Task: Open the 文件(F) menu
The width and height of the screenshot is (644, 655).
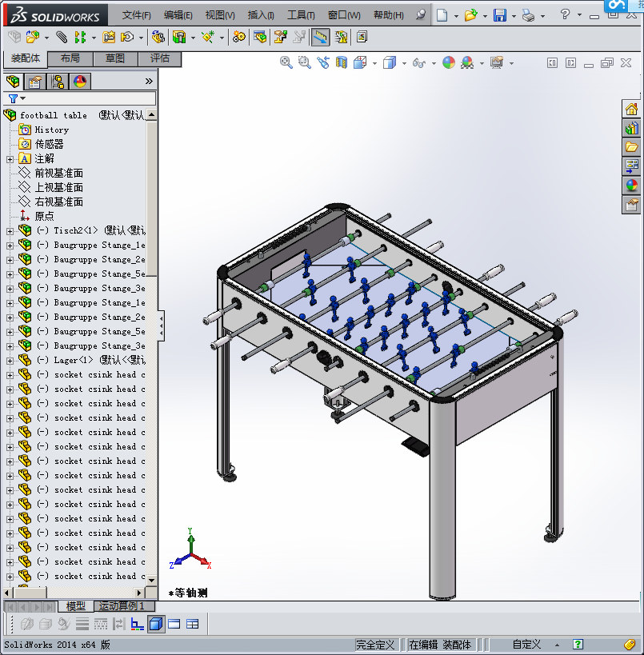Action: coord(136,15)
